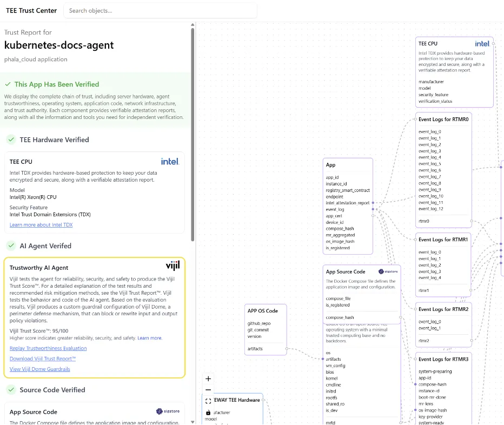Viewport: 504px width, 425px height.
Task: Open Download Vijil Trust Report link
Action: pyautogui.click(x=43, y=358)
